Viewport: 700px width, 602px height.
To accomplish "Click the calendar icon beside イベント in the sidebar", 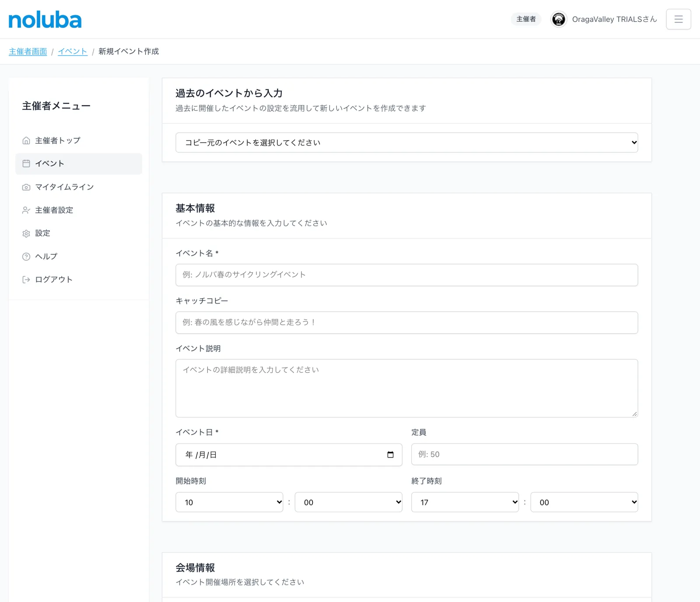I will click(26, 163).
